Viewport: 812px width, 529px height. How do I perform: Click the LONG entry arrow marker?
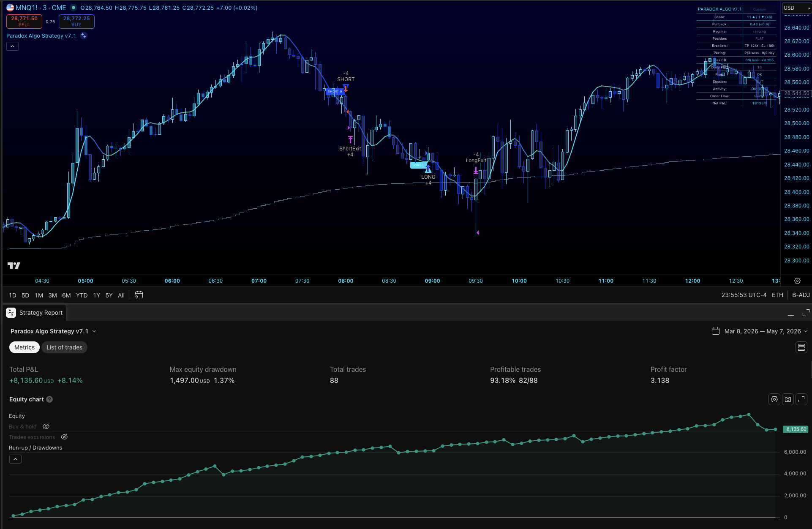(428, 169)
